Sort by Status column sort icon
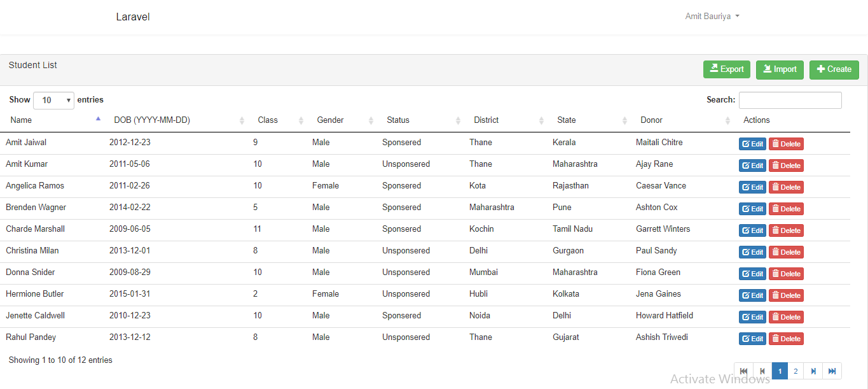 pyautogui.click(x=458, y=120)
